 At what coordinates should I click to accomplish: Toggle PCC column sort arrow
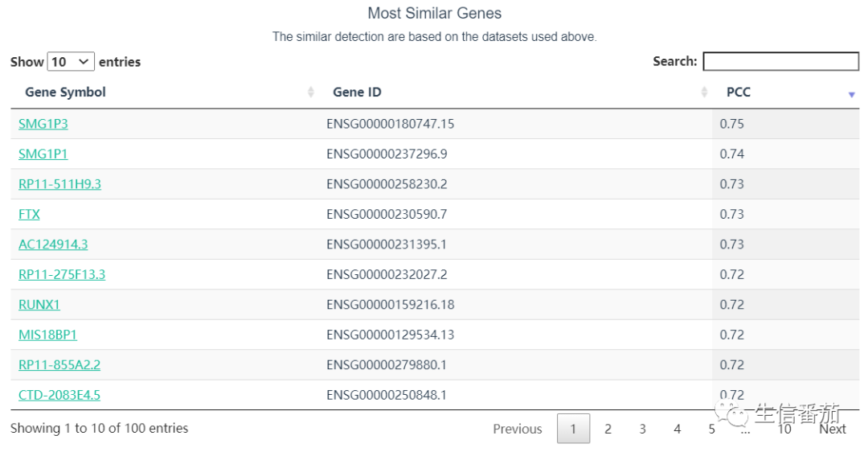(851, 94)
